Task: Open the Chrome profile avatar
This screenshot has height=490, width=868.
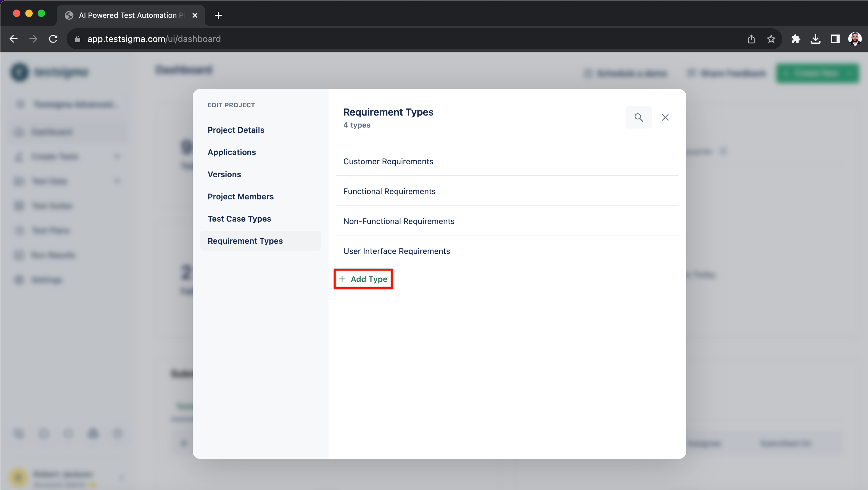Action: pyautogui.click(x=855, y=39)
